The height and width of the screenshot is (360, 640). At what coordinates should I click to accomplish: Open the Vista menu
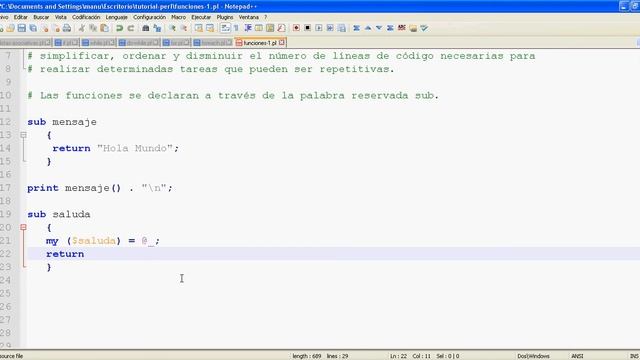60,17
